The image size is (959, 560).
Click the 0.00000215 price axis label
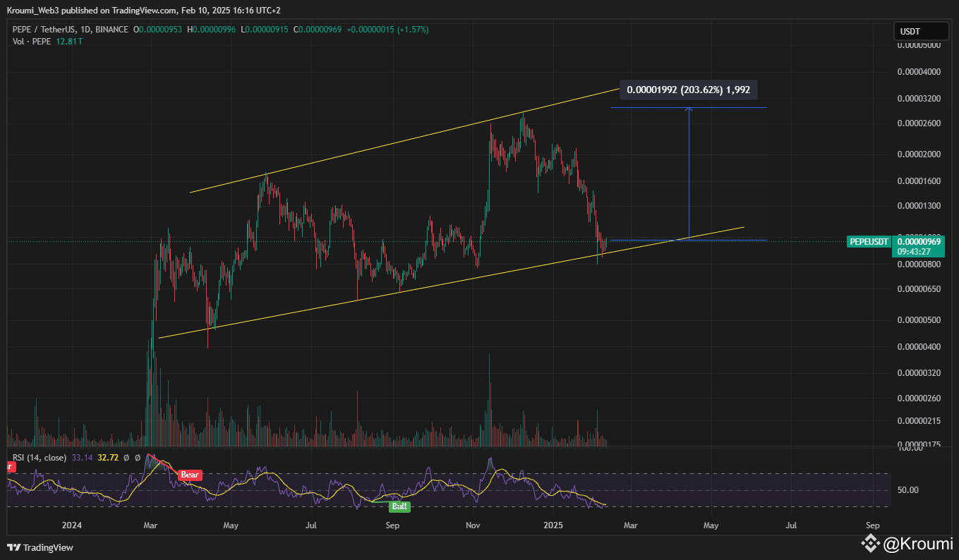click(919, 421)
